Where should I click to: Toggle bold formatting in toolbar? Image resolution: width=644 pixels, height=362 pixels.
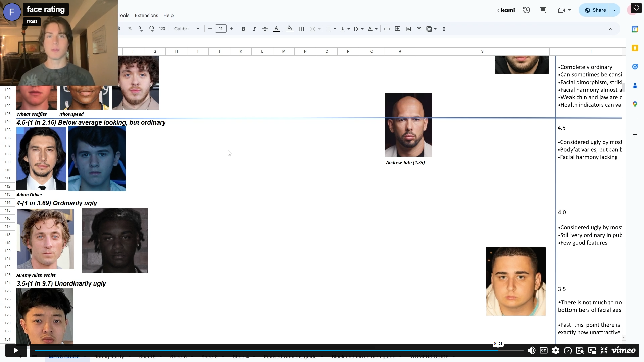(244, 29)
